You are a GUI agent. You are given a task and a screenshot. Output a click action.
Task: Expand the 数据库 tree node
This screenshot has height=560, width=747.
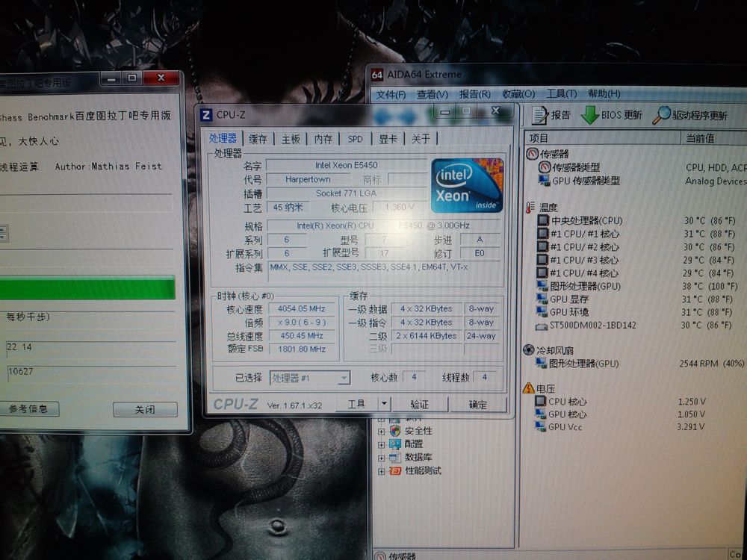(x=381, y=458)
